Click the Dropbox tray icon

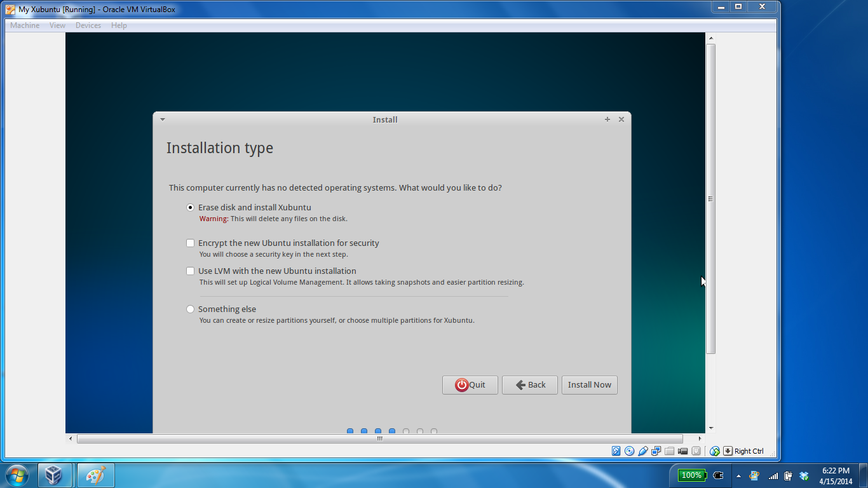click(804, 475)
